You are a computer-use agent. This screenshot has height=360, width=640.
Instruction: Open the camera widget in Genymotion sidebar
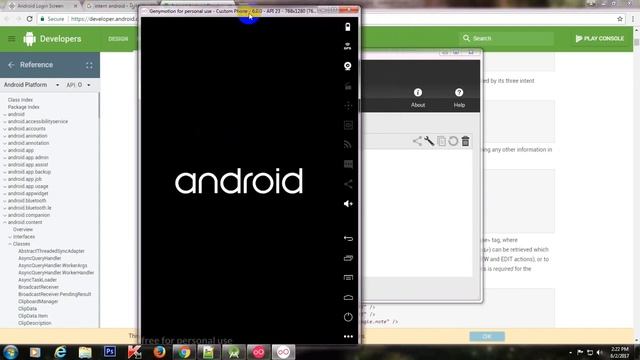pos(348,66)
